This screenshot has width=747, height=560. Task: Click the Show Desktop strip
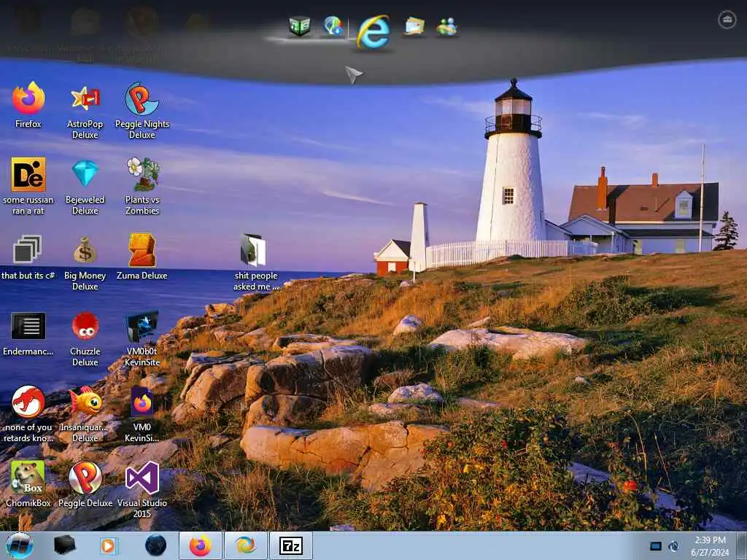742,545
